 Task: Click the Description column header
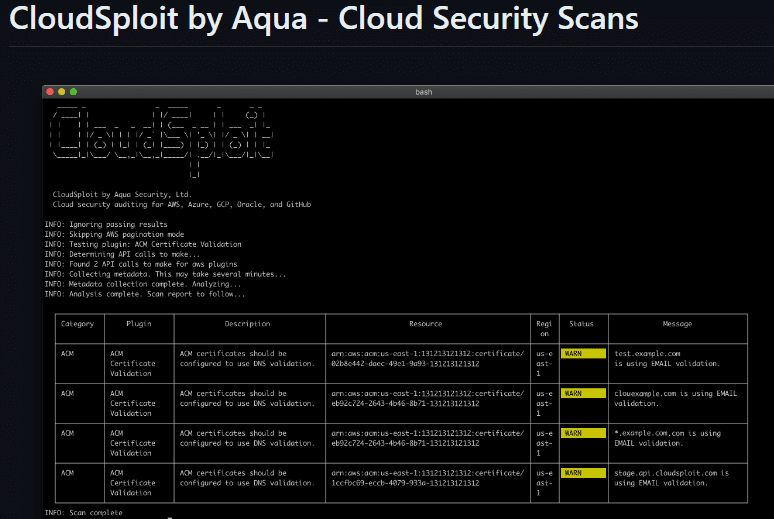[x=248, y=324]
